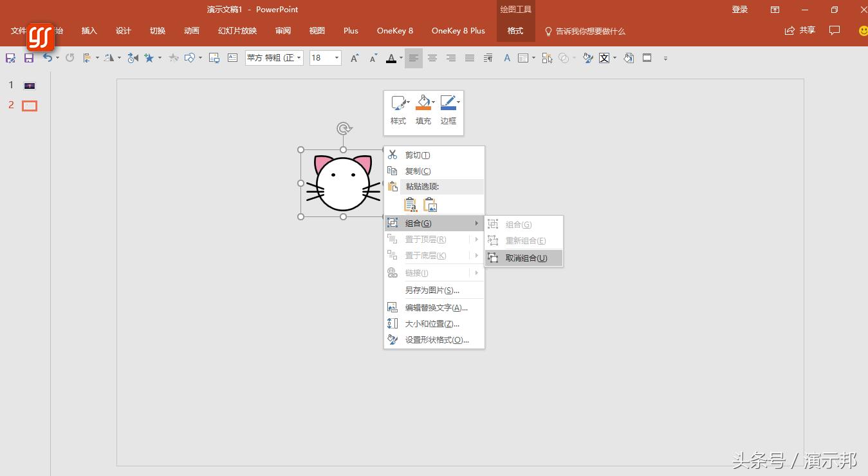
Task: Open the 动画 ribbon tab
Action: (191, 31)
